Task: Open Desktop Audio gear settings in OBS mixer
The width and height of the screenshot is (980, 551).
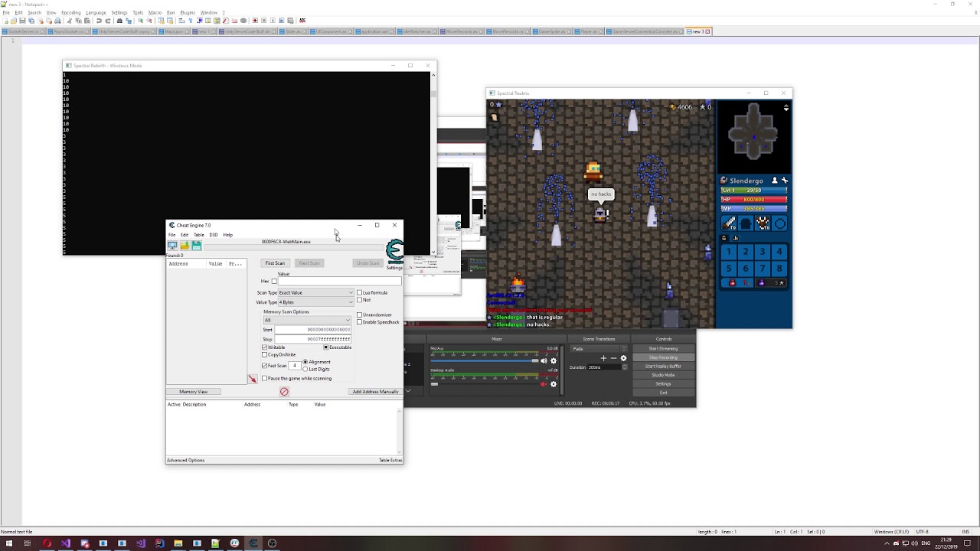Action: [554, 384]
